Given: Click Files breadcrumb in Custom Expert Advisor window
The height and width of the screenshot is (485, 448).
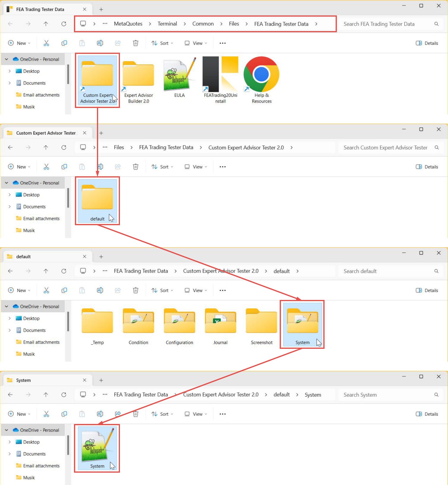Looking at the screenshot, I should point(119,147).
